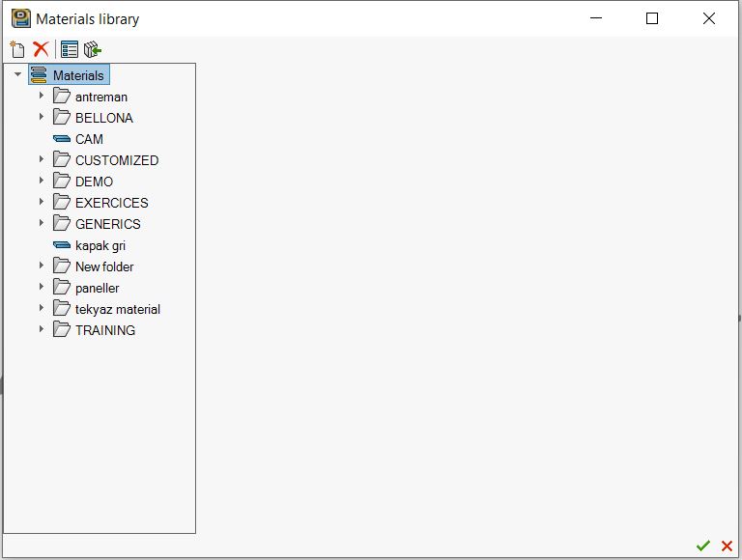742x560 pixels.
Task: Click the CUSTOMIZED folder icon
Action: coord(62,160)
